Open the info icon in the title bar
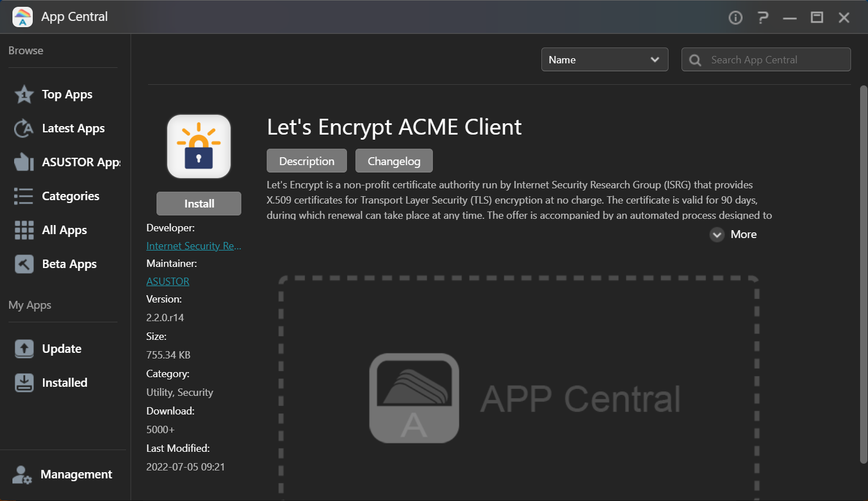Image resolution: width=868 pixels, height=501 pixels. 735,18
